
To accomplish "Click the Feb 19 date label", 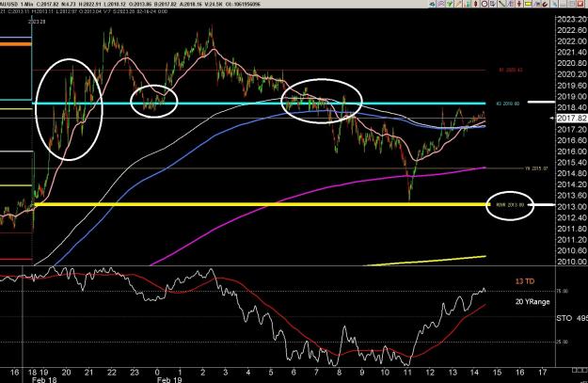I will click(169, 379).
